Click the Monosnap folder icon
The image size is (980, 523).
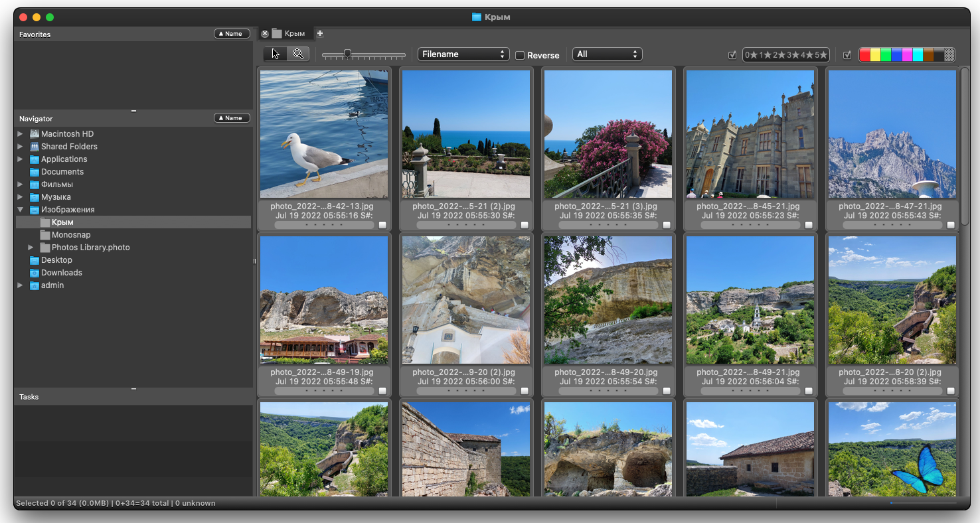pyautogui.click(x=45, y=235)
